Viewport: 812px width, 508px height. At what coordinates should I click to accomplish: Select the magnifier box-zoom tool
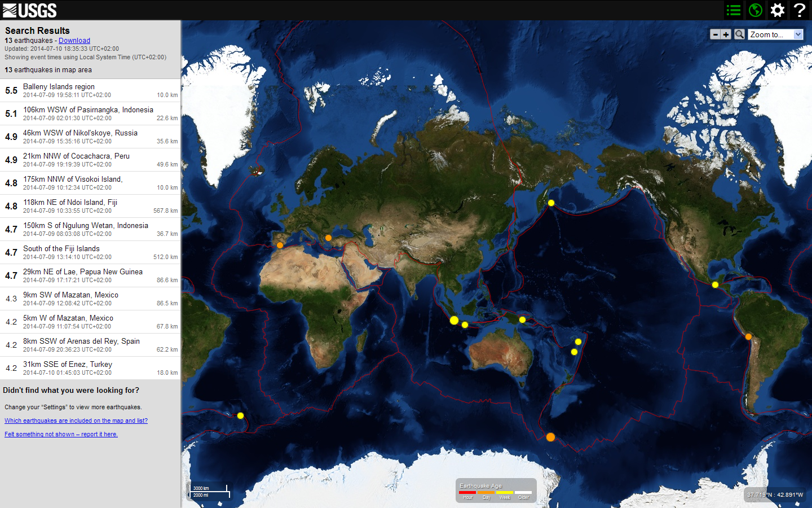click(739, 34)
